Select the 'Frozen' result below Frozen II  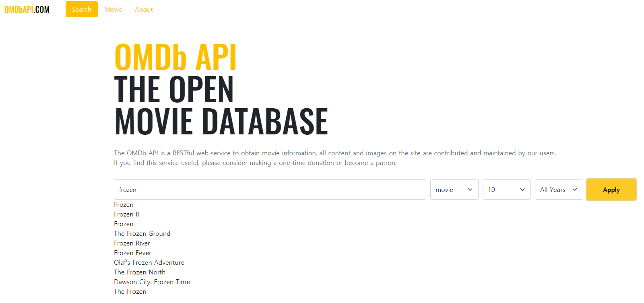(x=124, y=224)
